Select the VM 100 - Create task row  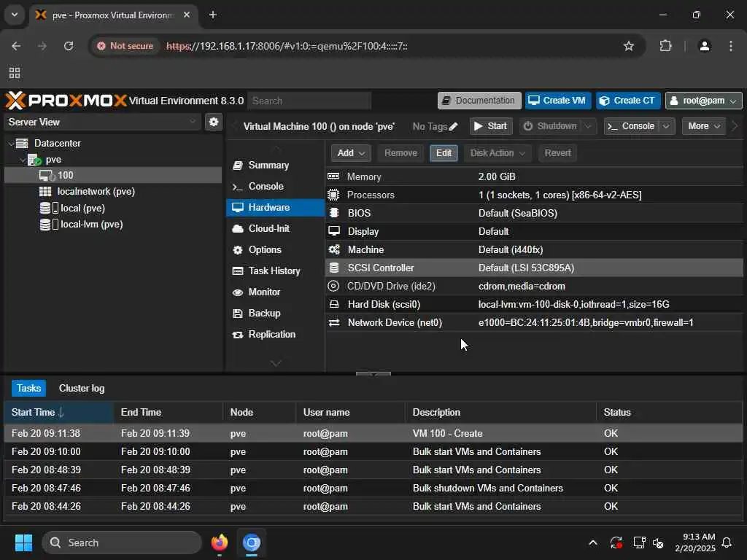(x=373, y=433)
